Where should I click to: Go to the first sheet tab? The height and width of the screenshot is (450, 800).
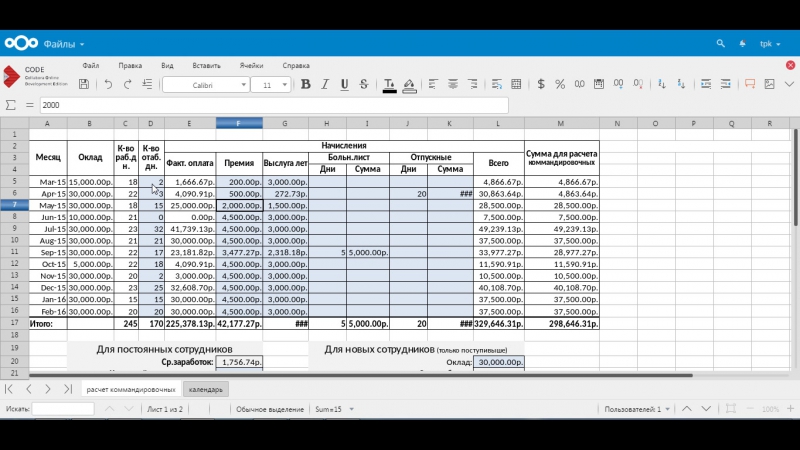click(9, 389)
